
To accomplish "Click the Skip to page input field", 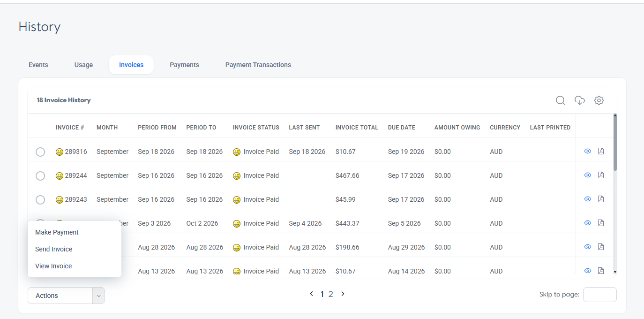I will point(599,295).
